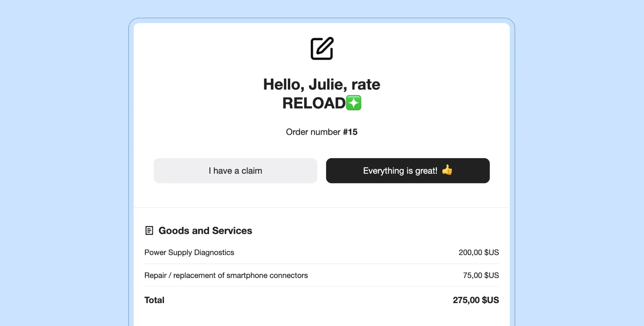This screenshot has width=644, height=326.
Task: Select the 200,00 $US price value
Action: 478,252
